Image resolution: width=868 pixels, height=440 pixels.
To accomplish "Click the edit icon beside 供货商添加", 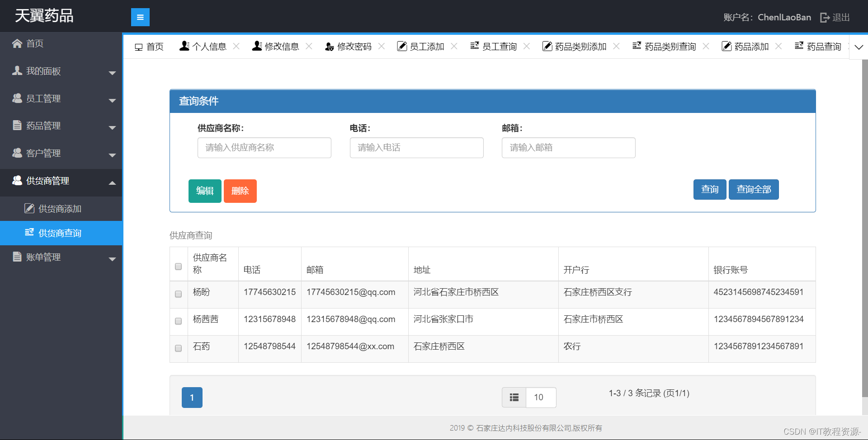I will tap(29, 208).
